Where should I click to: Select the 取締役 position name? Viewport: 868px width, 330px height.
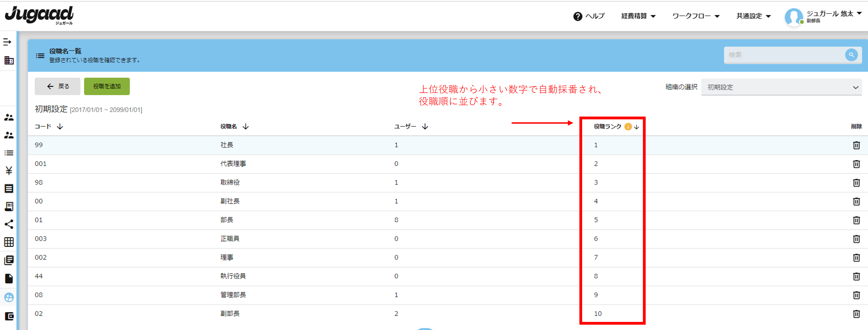[x=230, y=182]
